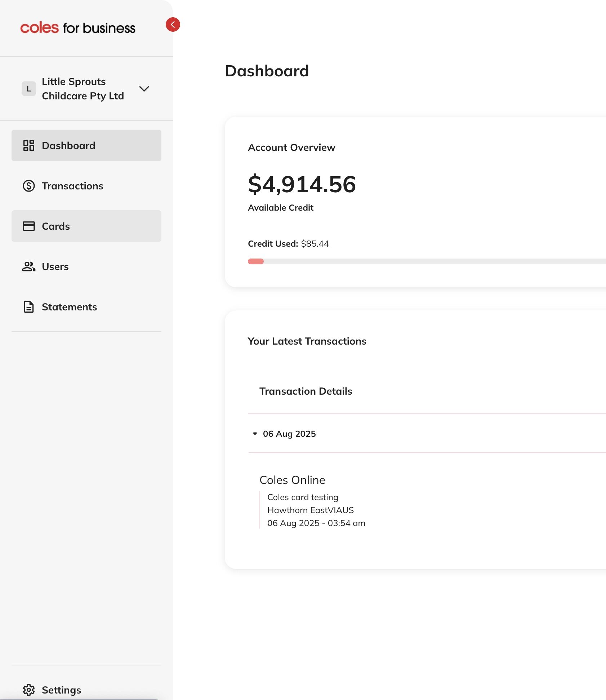Viewport: 606px width, 700px height.
Task: Click the Transaction Details column header
Action: coord(306,391)
